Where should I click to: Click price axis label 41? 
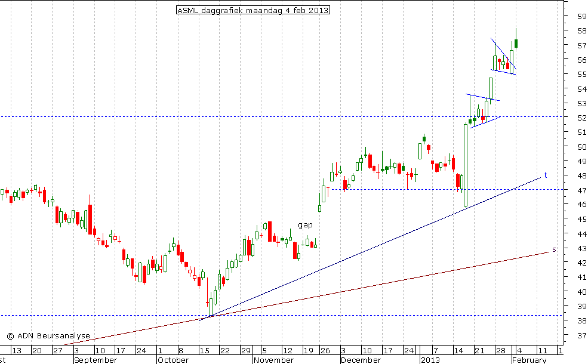(x=582, y=277)
